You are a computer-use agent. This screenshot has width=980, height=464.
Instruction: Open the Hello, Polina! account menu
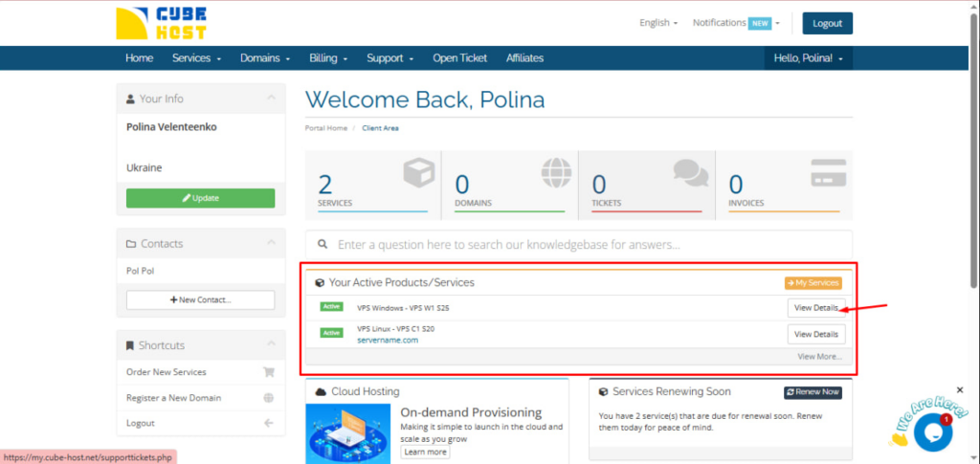coord(808,58)
